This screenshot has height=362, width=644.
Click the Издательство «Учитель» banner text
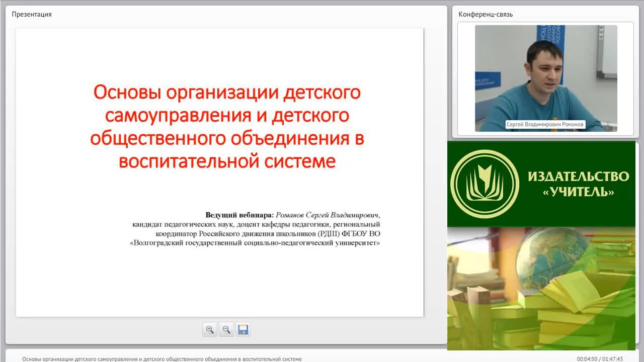pos(579,184)
